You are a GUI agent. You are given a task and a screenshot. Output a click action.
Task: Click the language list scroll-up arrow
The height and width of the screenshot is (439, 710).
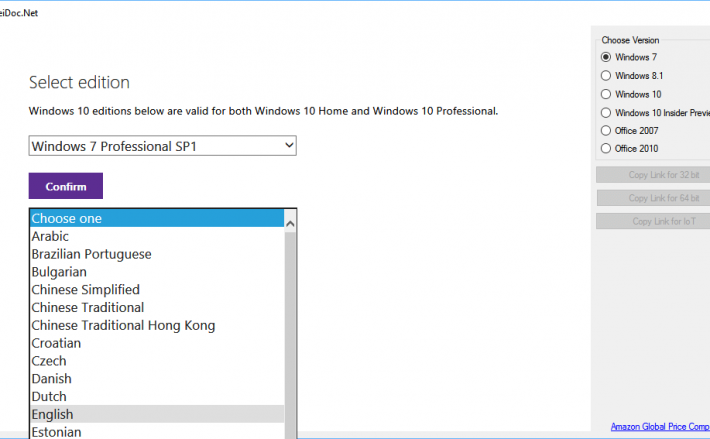point(290,224)
